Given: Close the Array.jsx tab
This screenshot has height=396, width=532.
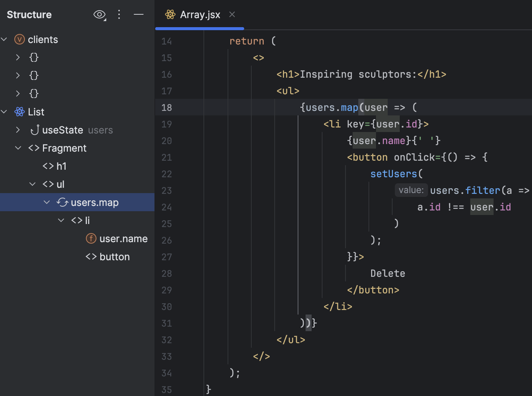Looking at the screenshot, I should [x=232, y=14].
